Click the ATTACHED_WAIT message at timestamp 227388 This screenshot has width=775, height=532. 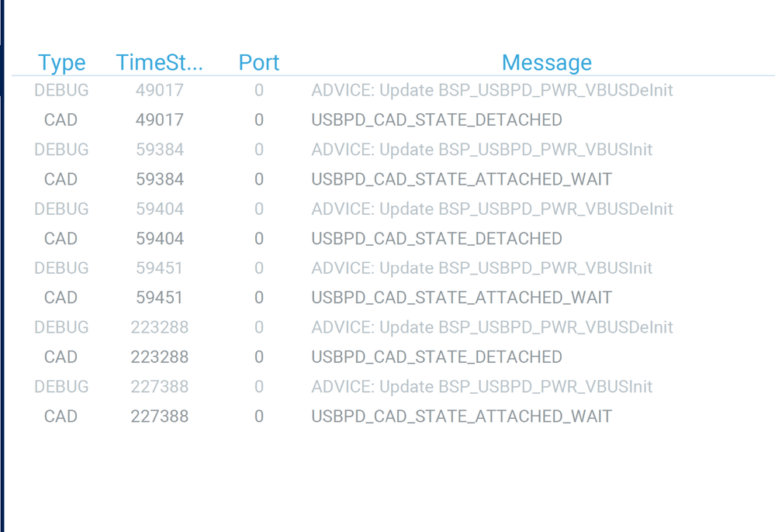coord(462,416)
